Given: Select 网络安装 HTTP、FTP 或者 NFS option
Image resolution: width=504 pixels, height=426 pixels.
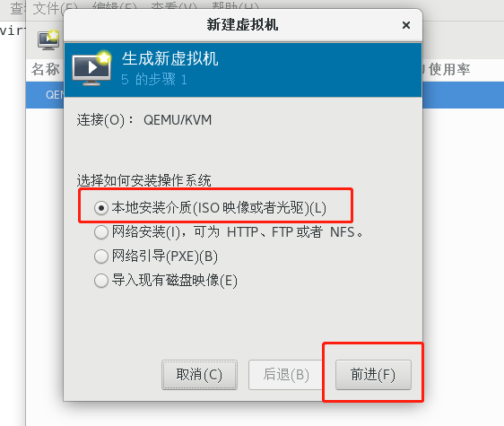Looking at the screenshot, I should (x=101, y=232).
